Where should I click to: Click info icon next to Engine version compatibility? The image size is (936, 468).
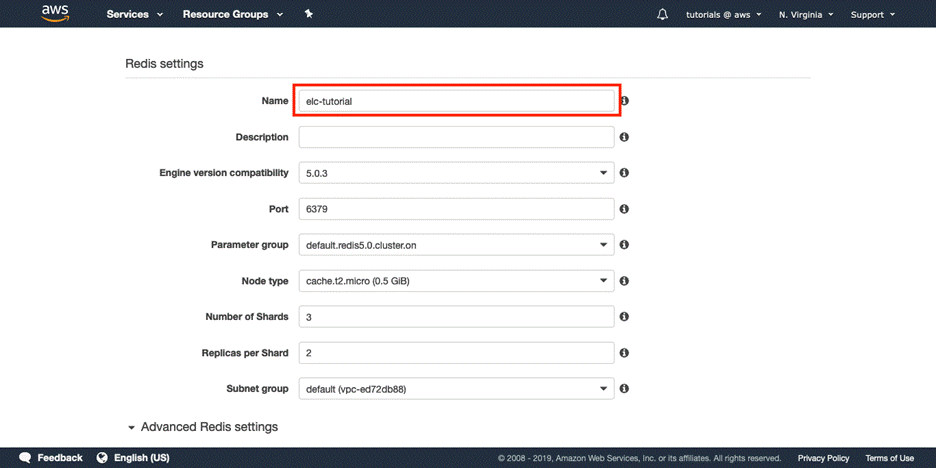624,173
